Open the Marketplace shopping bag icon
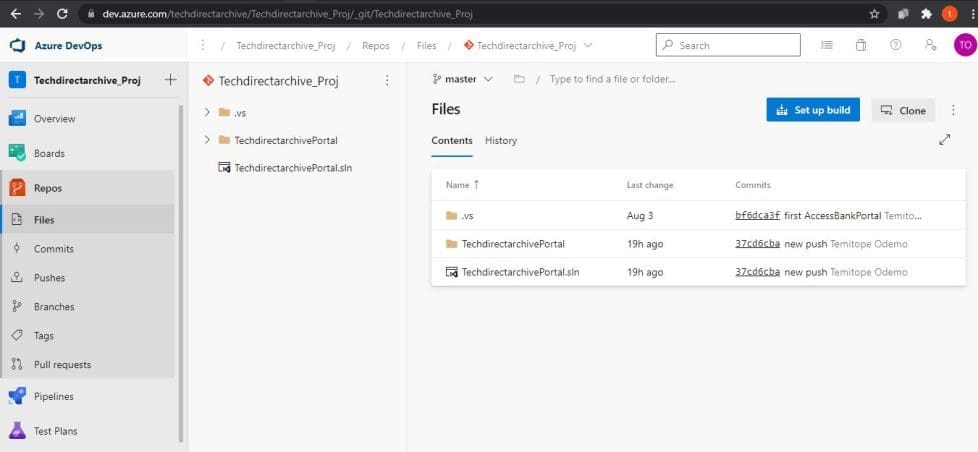The height and width of the screenshot is (452, 978). [x=861, y=45]
